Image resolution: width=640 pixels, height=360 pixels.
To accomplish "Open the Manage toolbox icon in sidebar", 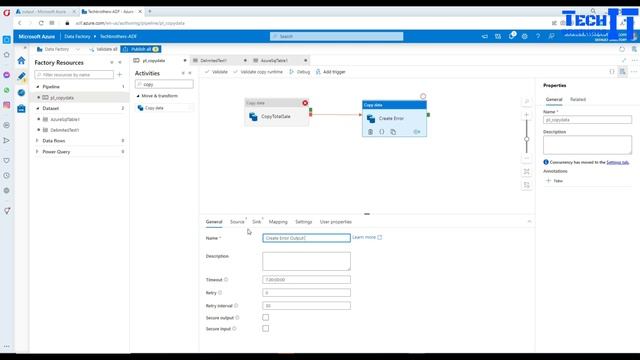I will coord(21,108).
